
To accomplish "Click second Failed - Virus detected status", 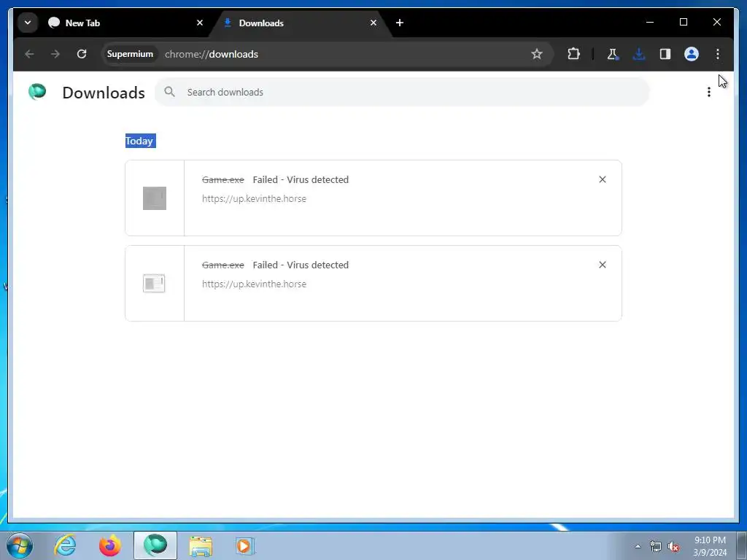I will [x=301, y=265].
